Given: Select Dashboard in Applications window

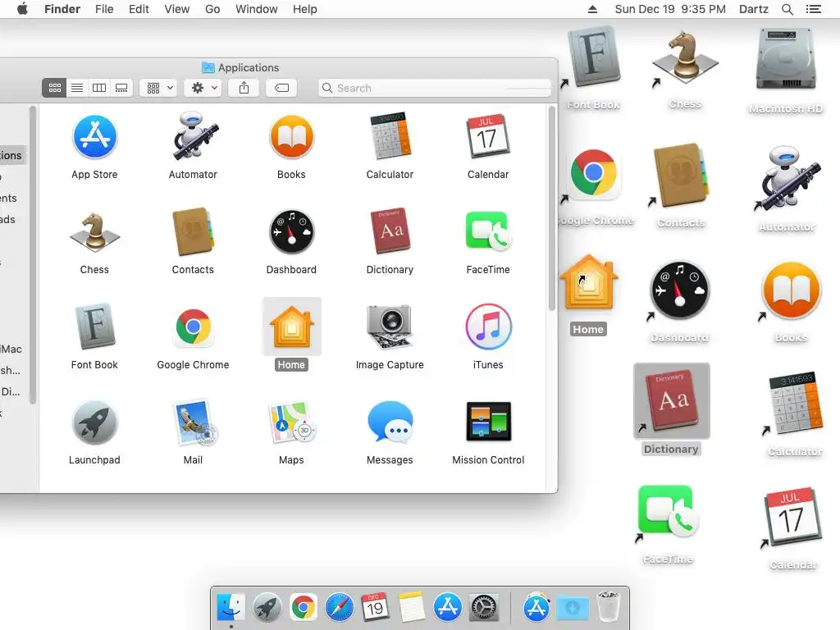Looking at the screenshot, I should point(291,232).
